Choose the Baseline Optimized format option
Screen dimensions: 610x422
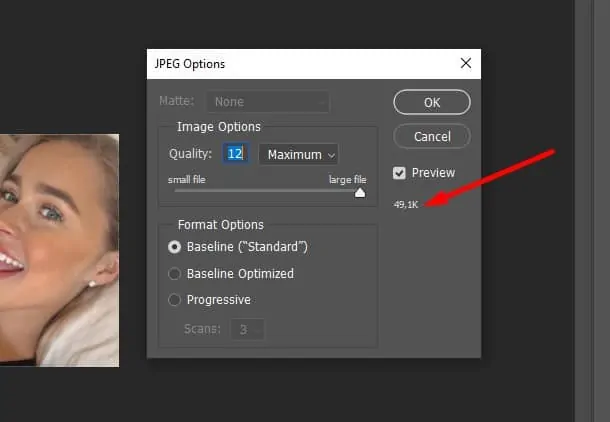click(175, 273)
